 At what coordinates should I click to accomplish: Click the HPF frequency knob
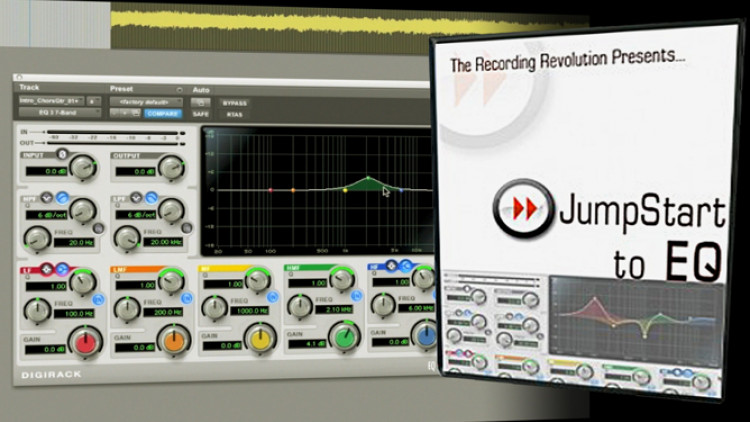point(37,238)
